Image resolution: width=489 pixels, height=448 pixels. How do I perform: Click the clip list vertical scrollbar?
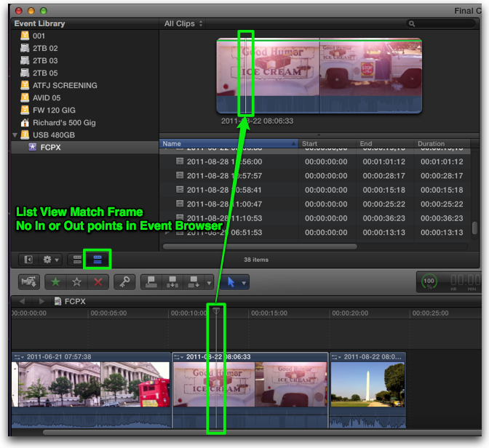pyautogui.click(x=474, y=228)
